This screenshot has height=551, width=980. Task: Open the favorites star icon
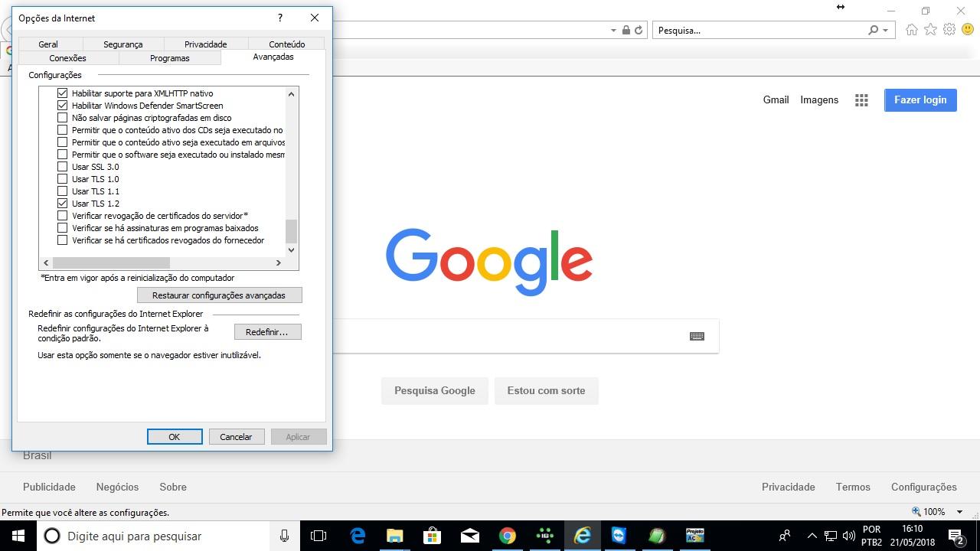click(x=930, y=30)
